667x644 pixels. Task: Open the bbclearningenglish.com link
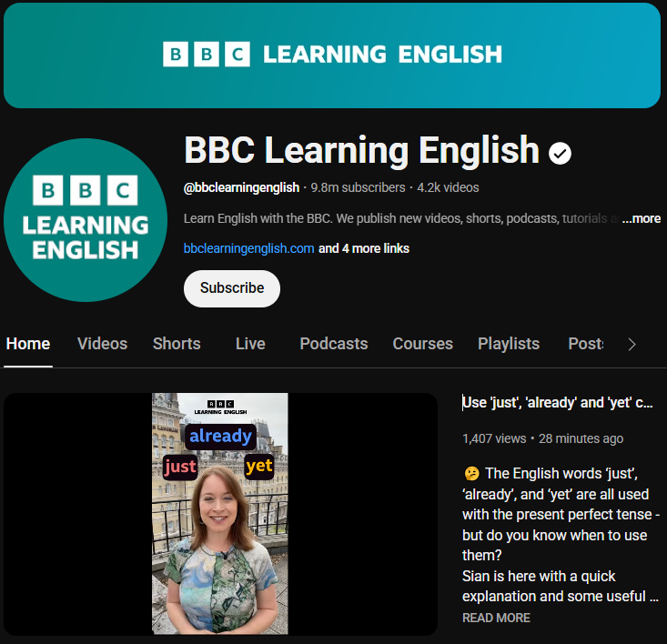coord(248,248)
